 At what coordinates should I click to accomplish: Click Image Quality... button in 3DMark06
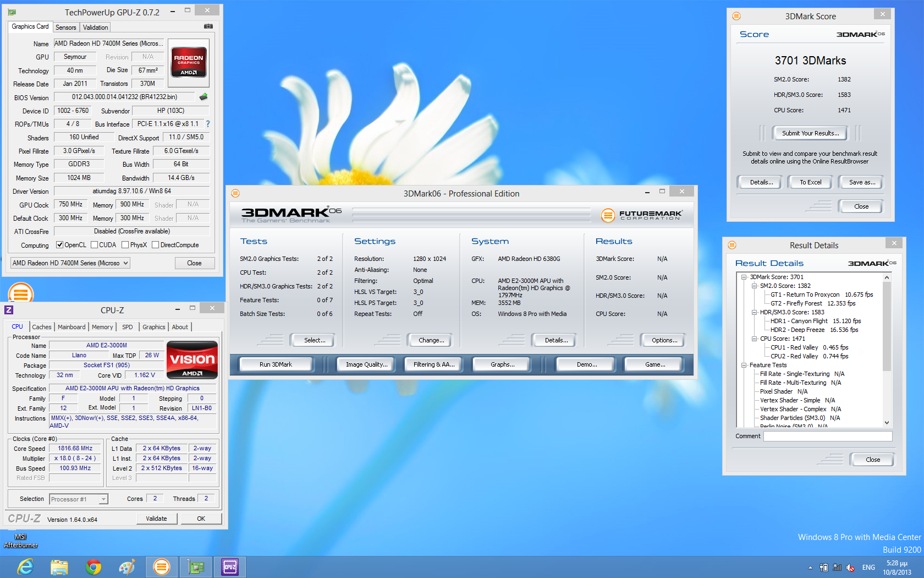click(366, 364)
